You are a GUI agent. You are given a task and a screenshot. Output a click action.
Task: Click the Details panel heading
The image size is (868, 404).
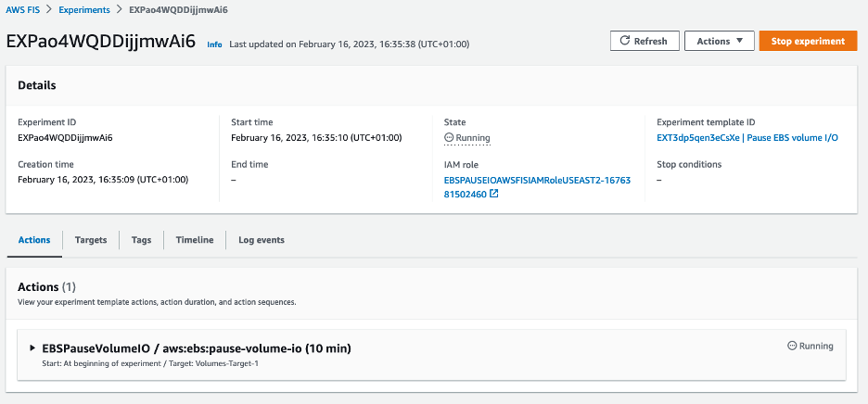[x=36, y=85]
